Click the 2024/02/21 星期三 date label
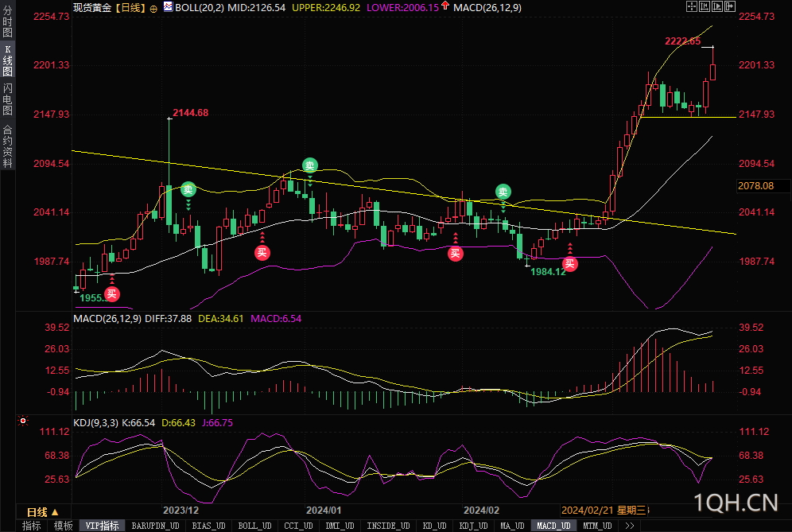Screen dimensions: 792x532 point(604,511)
